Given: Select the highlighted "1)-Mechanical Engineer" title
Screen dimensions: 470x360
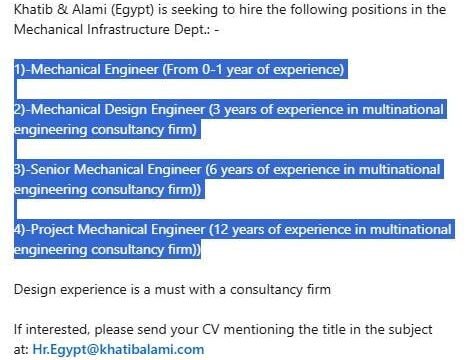Looking at the screenshot, I should coord(86,70).
